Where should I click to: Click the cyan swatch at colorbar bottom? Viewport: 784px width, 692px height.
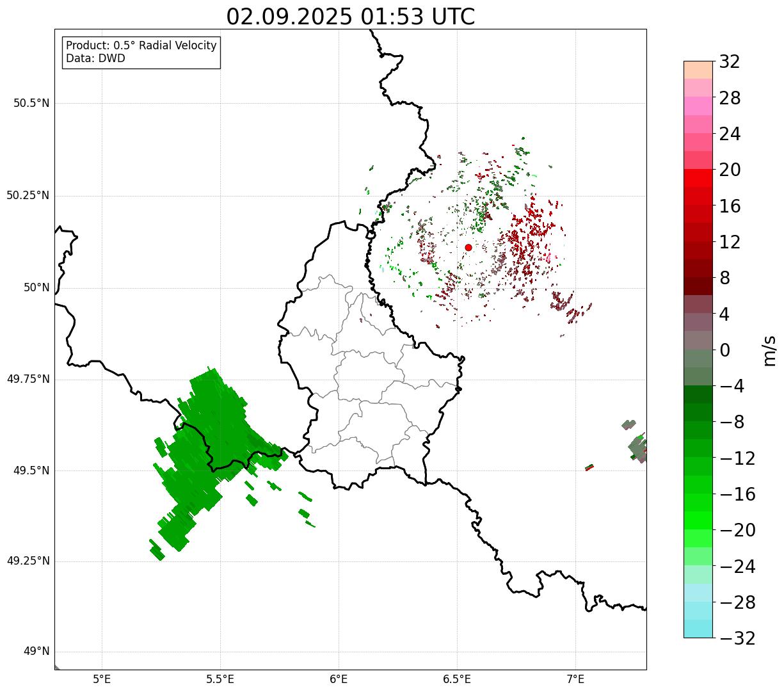coord(698,629)
